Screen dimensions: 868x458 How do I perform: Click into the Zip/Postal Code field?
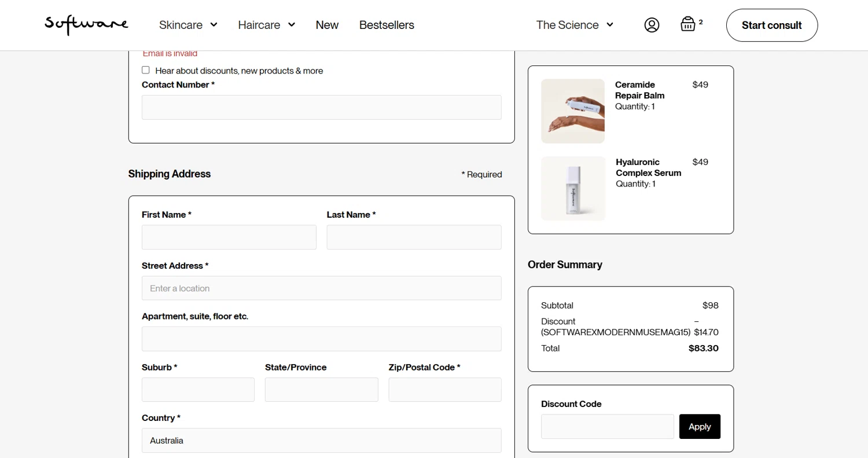pyautogui.click(x=445, y=390)
